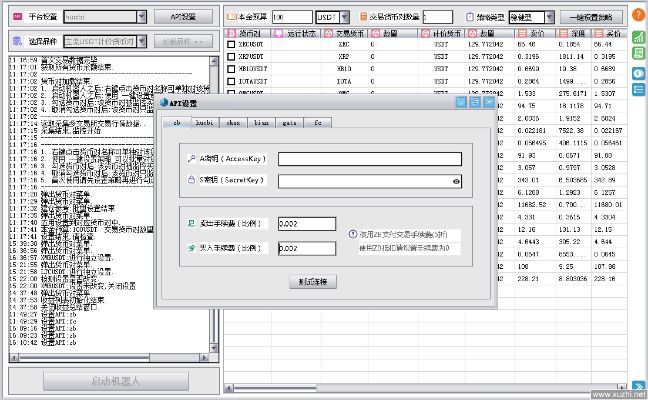The width and height of the screenshot is (648, 400).
Task: Check the IOTAUSDT row checkbox
Action: coord(231,81)
